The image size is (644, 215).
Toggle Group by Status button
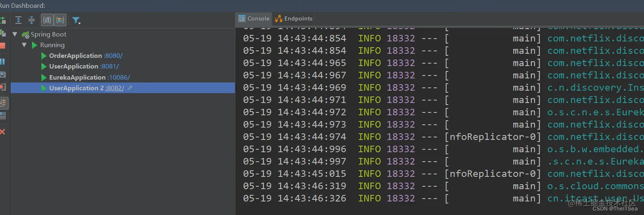click(x=60, y=20)
